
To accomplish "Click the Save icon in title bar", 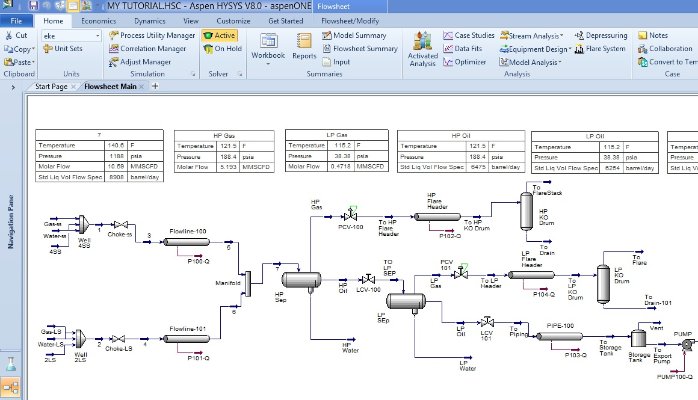I will (x=33, y=5).
